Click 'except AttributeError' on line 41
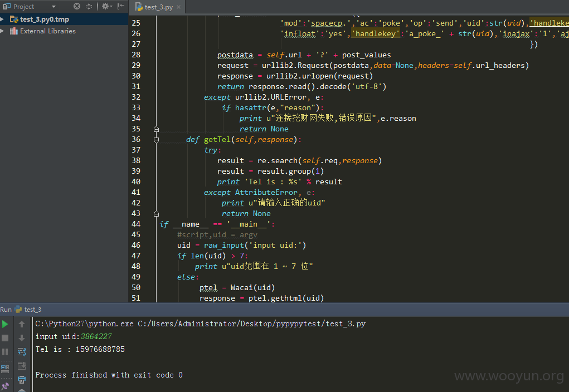Screen dimensions: 569x392 click(250, 193)
